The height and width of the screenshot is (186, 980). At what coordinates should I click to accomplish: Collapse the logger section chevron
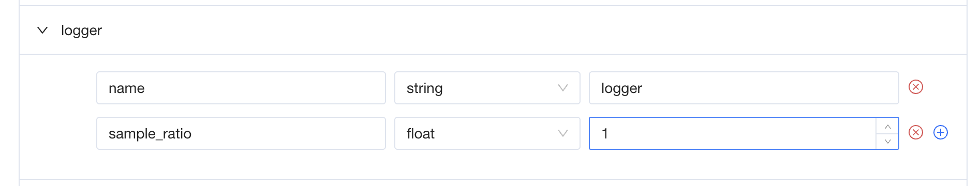click(42, 30)
